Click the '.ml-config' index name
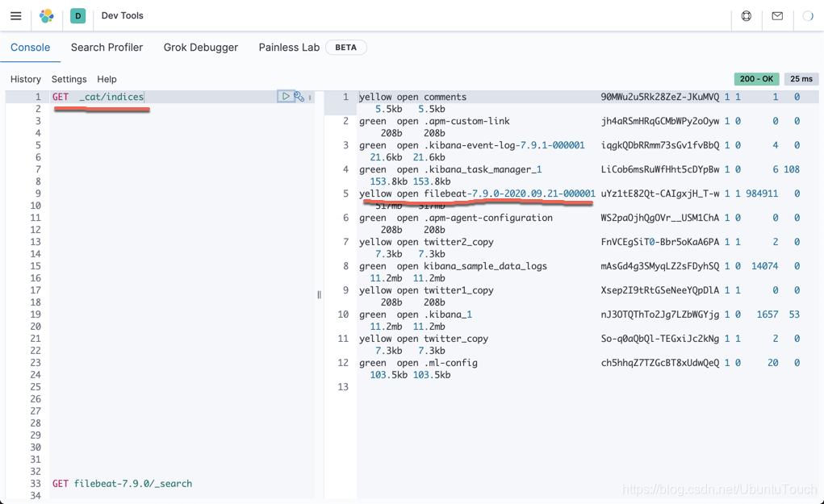This screenshot has width=824, height=504. (x=451, y=362)
